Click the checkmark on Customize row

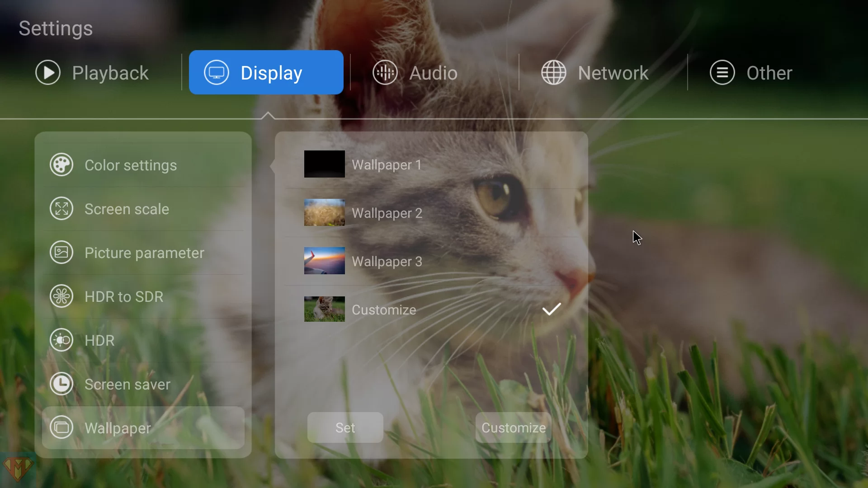pyautogui.click(x=552, y=310)
